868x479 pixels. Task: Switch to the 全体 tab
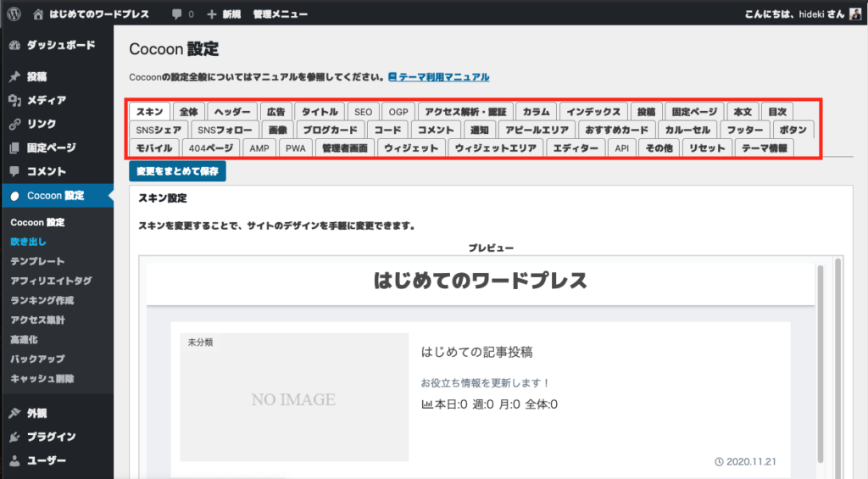189,112
